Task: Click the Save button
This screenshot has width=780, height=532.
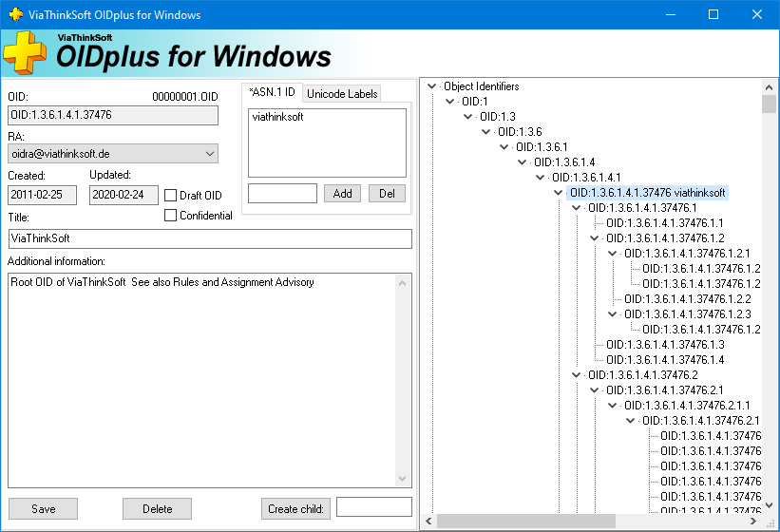Action: (x=44, y=508)
